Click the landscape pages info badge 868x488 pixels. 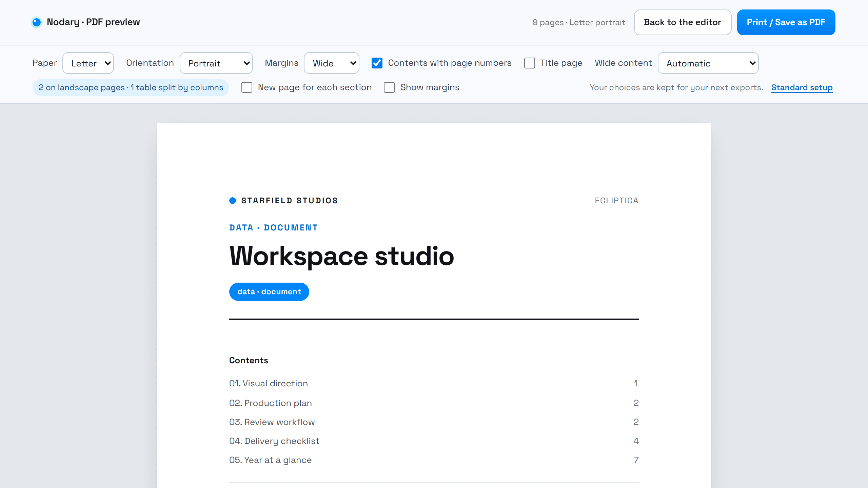click(x=131, y=87)
